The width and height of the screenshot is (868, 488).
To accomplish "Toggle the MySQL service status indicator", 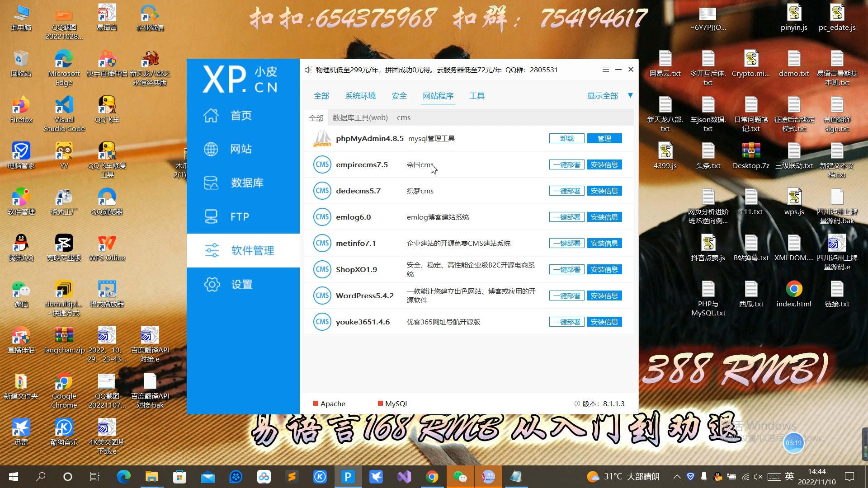I will [x=381, y=404].
